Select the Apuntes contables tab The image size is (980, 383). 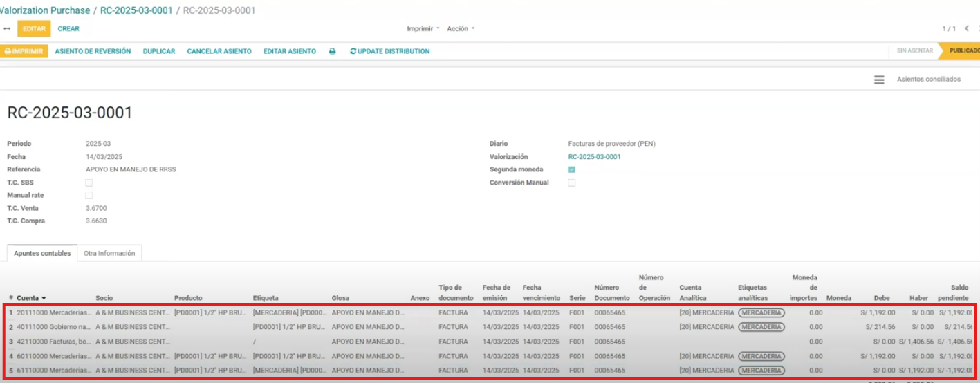(42, 254)
